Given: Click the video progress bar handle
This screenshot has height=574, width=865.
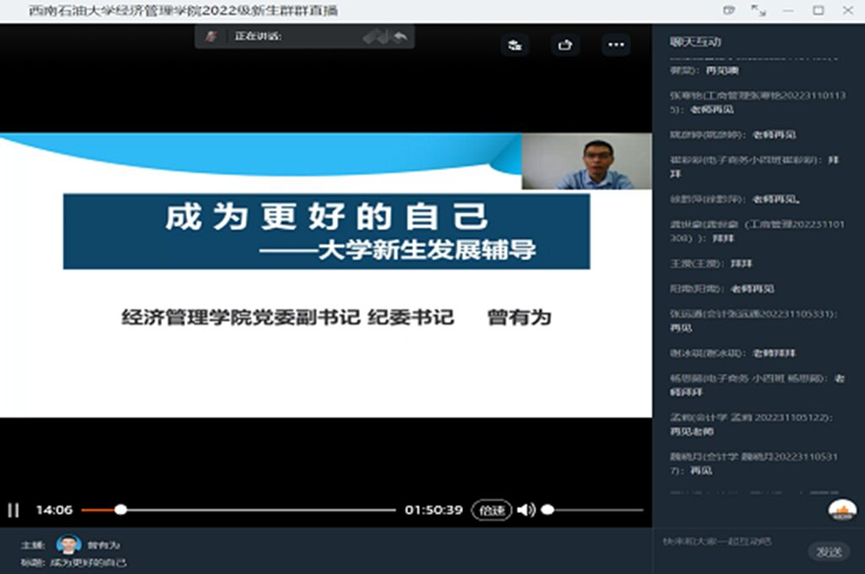Looking at the screenshot, I should click(121, 510).
